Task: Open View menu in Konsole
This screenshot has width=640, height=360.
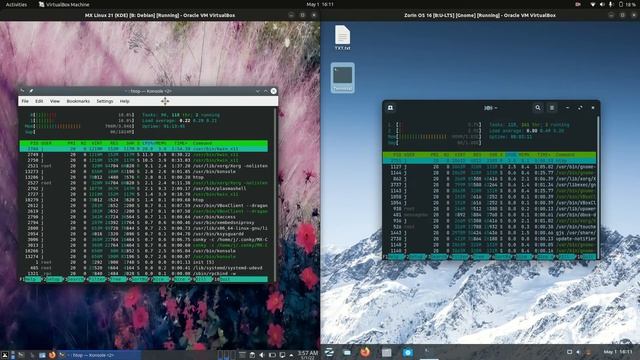Action: pyautogui.click(x=55, y=101)
